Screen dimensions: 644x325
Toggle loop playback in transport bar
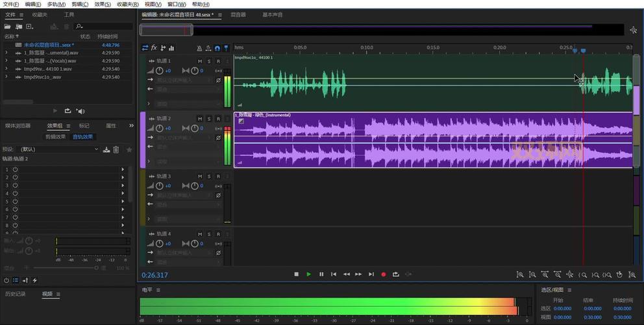click(x=396, y=274)
